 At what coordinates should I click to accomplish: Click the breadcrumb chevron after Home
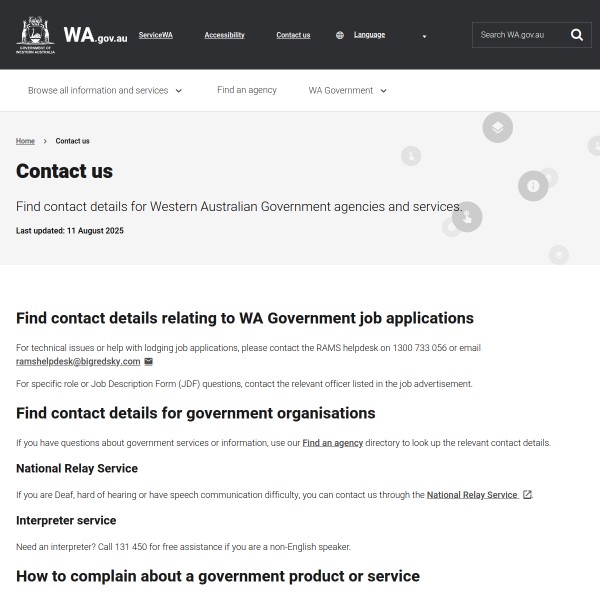point(45,141)
